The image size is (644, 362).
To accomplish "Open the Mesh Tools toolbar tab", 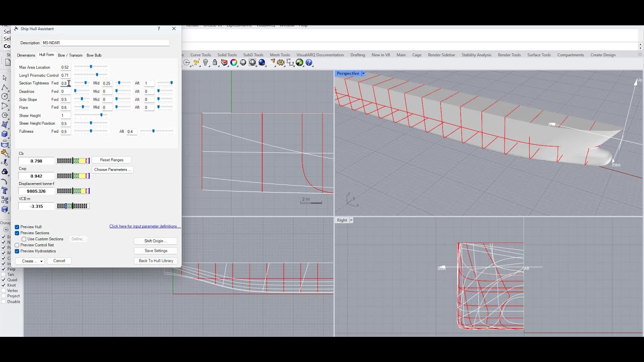I will 280,55.
